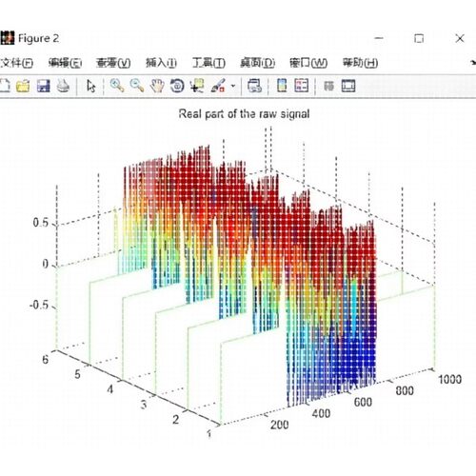The image size is (476, 476).
Task: Toggle the Brush data tool
Action: click(x=218, y=86)
